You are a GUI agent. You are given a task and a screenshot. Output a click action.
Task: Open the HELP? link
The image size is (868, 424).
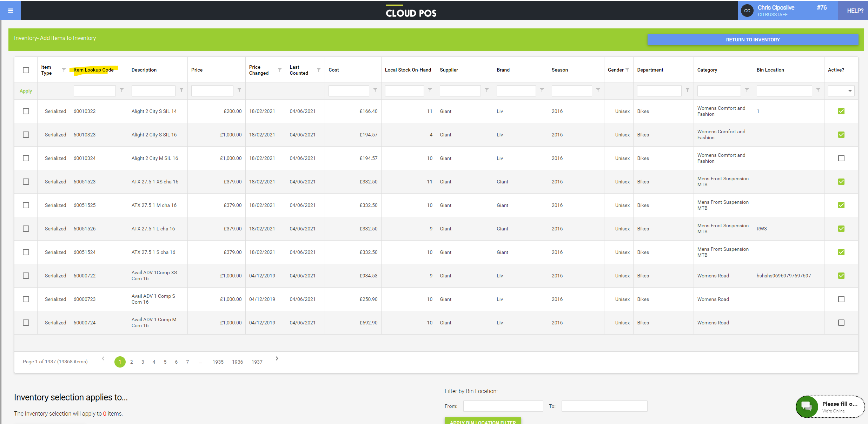coord(855,11)
